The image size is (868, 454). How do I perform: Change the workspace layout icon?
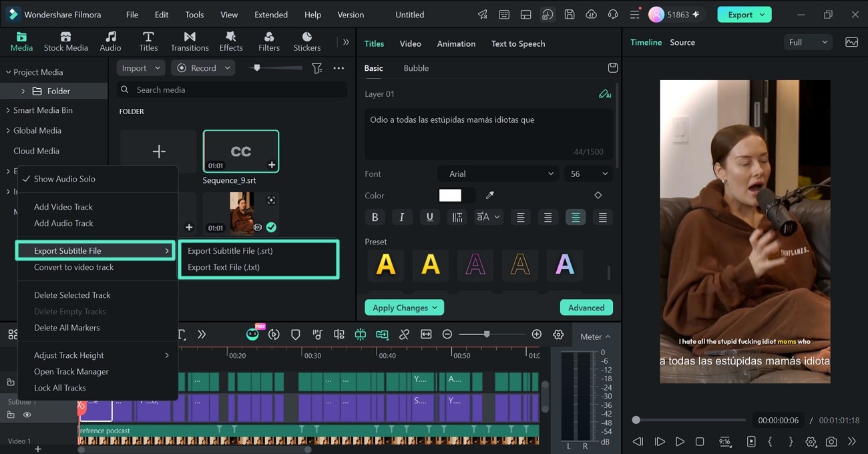pos(525,15)
